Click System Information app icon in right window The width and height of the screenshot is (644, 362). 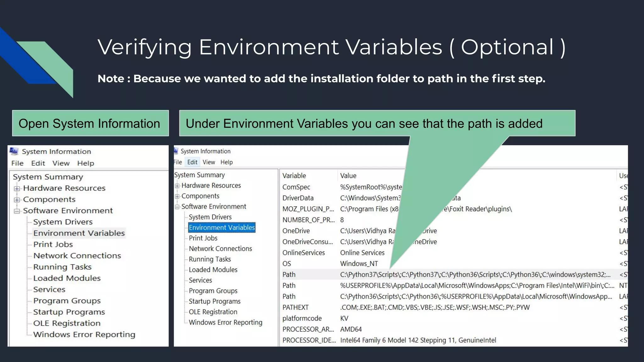click(176, 151)
